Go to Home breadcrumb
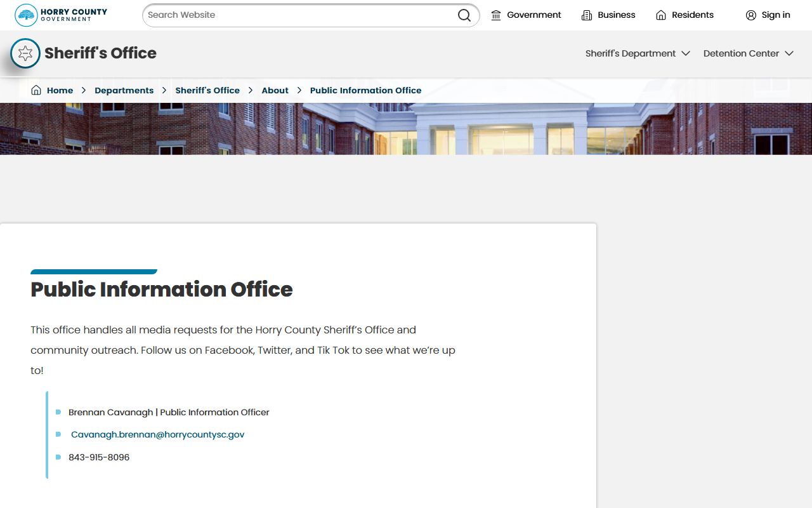The width and height of the screenshot is (812, 508). (60, 91)
